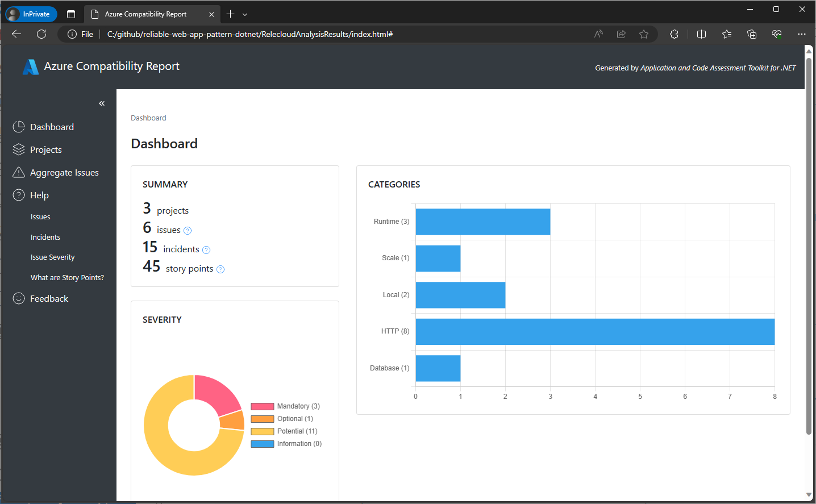The image size is (816, 504).
Task: Open the issues help tooltip icon
Action: (x=188, y=230)
